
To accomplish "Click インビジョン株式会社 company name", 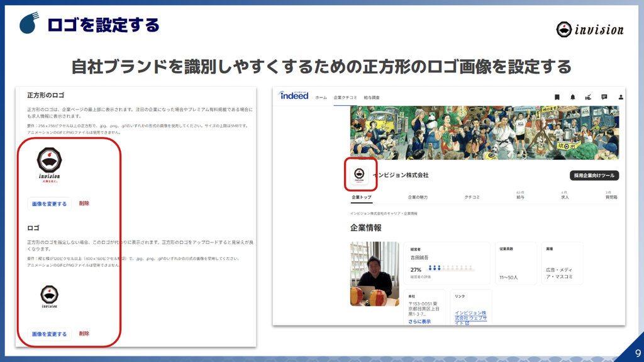I will [402, 175].
